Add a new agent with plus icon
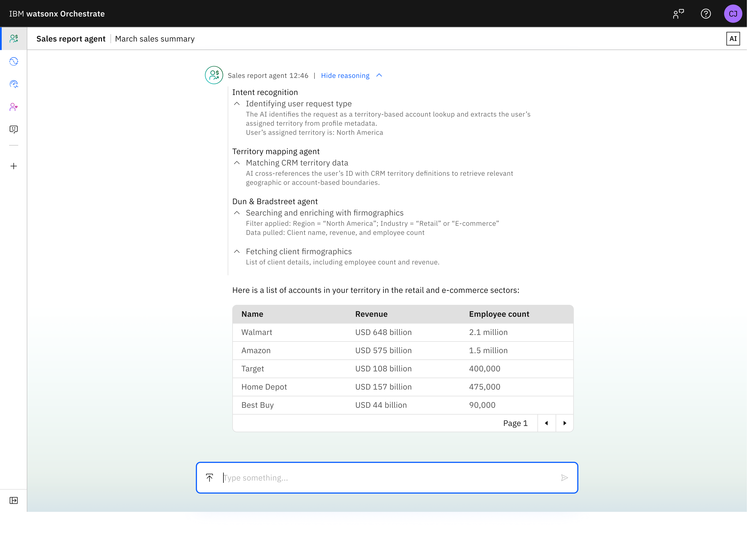Viewport: 756px width, 534px height. pos(13,166)
